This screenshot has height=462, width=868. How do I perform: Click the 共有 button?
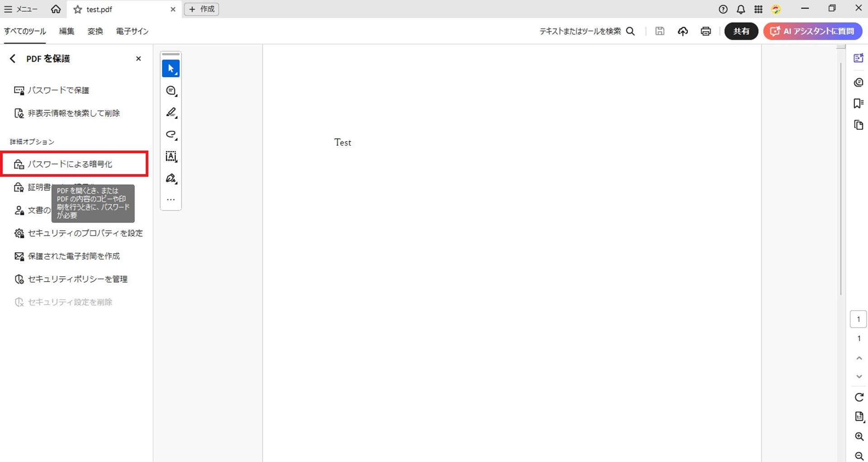point(741,31)
